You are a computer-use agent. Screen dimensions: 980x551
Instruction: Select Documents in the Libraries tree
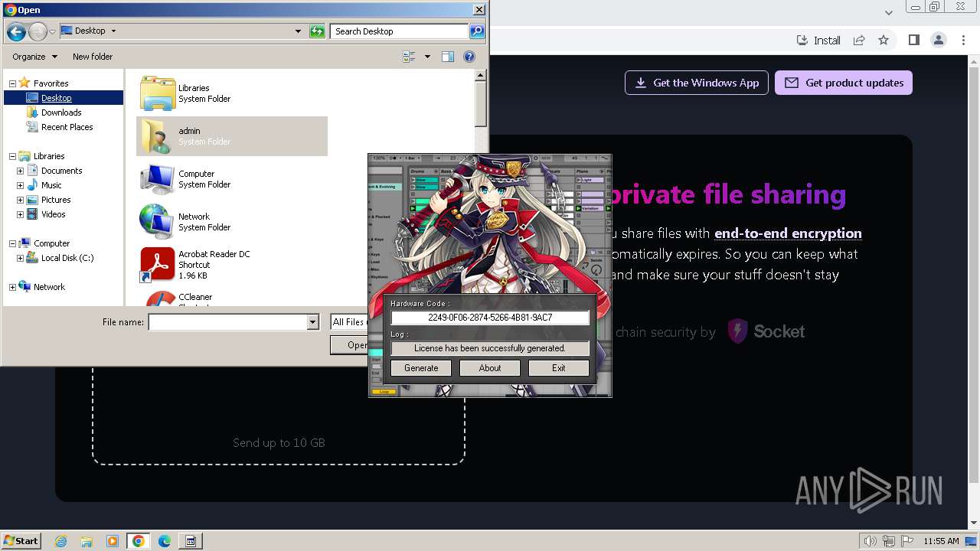pos(61,171)
